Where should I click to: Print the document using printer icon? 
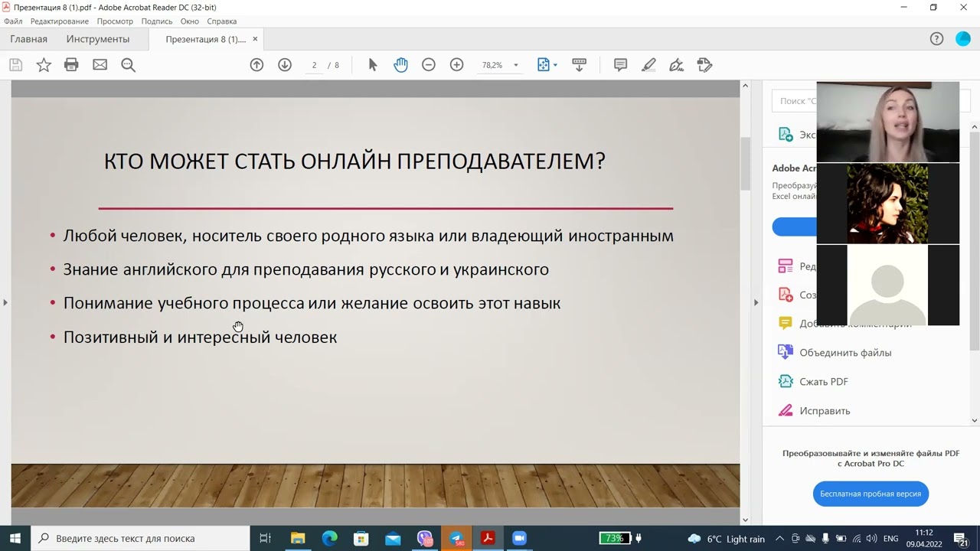point(71,65)
